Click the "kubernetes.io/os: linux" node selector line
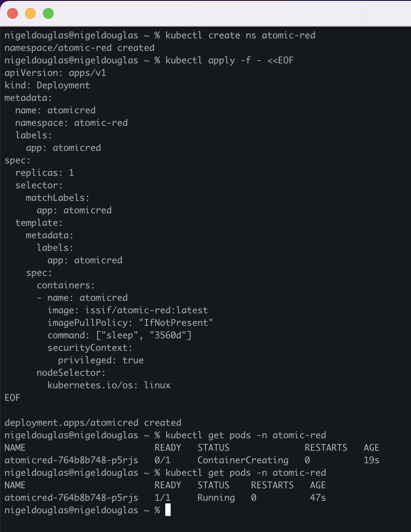Screen dimensions: 411x532 (109, 385)
